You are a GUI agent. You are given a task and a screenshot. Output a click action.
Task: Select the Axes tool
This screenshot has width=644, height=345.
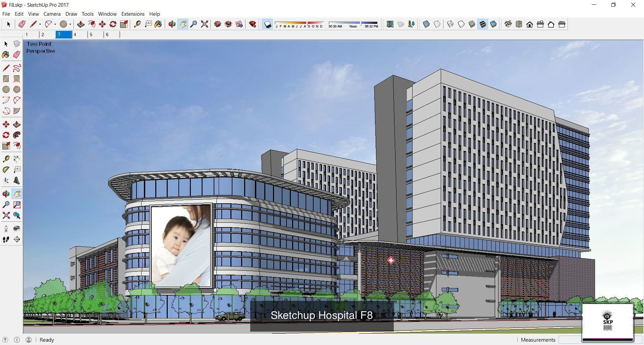tap(6, 181)
